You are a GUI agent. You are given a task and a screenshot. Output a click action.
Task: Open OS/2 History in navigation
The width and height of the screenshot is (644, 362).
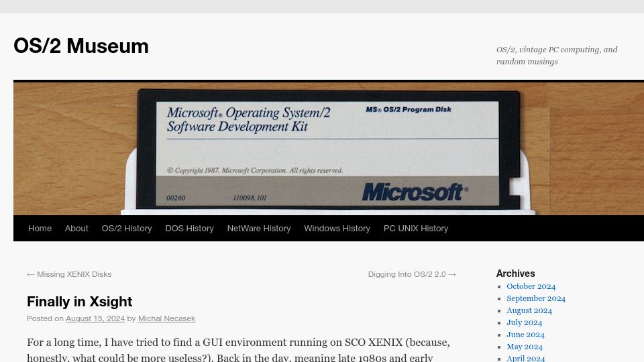point(127,228)
